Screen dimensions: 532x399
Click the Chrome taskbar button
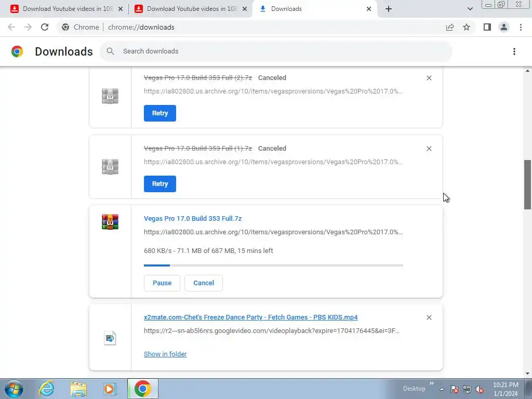coord(142,389)
